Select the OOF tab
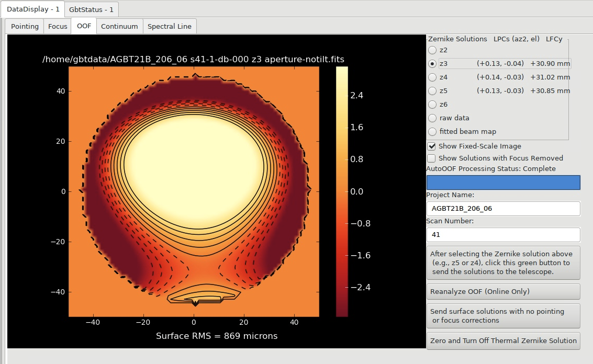 pos(84,26)
